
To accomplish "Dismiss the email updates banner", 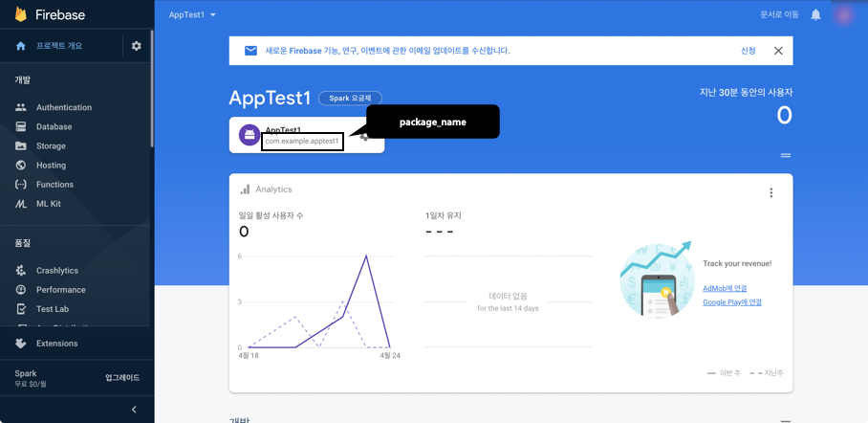I will (x=778, y=51).
